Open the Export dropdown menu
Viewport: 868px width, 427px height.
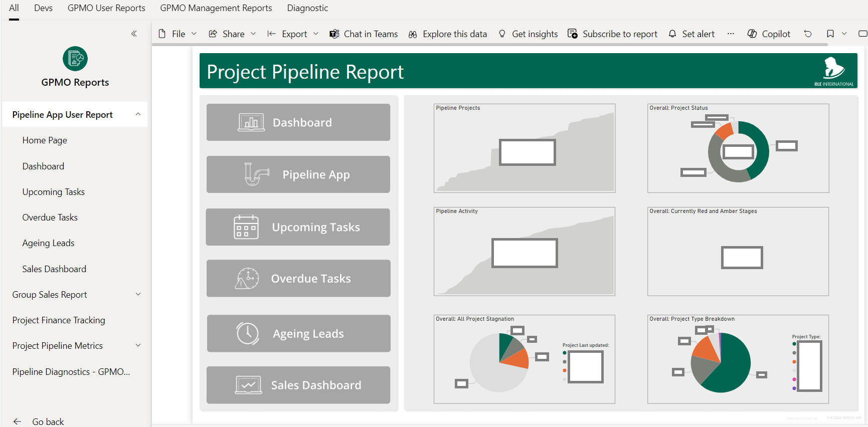pyautogui.click(x=294, y=34)
